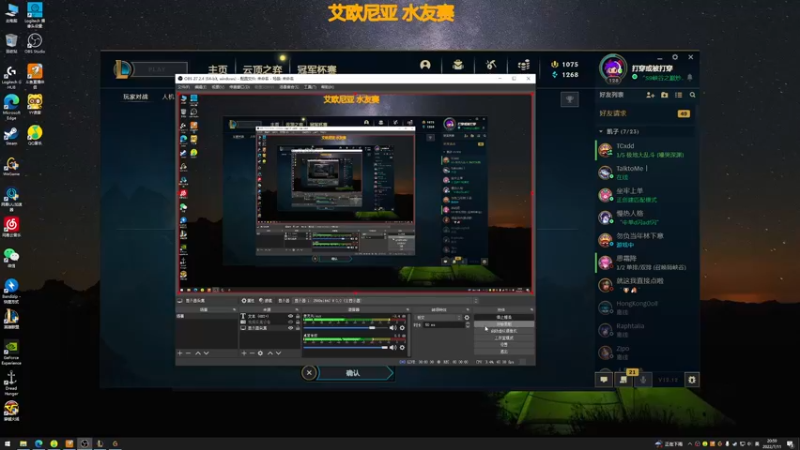Toggle visibility of the text source in OBS
This screenshot has height=450, width=800.
click(290, 316)
